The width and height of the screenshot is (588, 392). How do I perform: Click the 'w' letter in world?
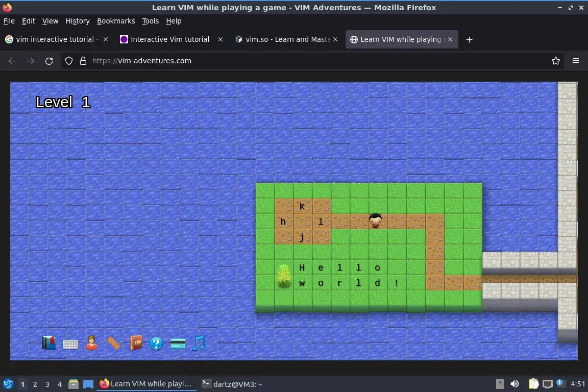(x=302, y=283)
